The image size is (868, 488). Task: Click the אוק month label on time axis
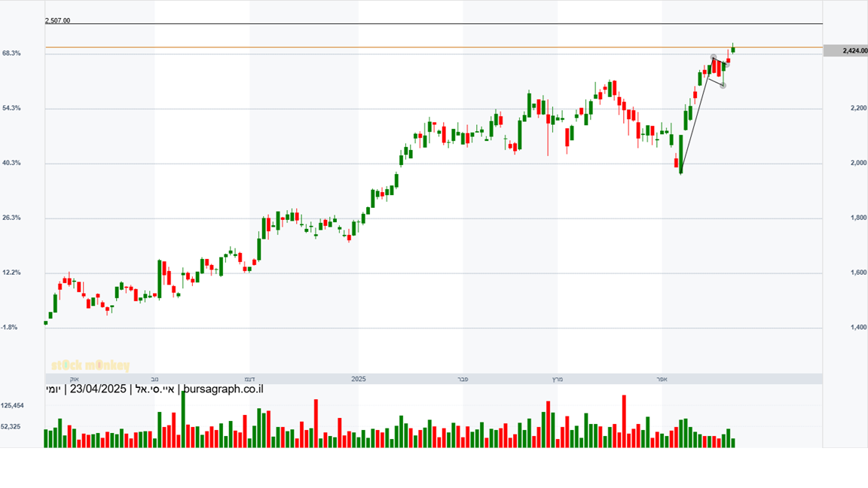click(74, 379)
